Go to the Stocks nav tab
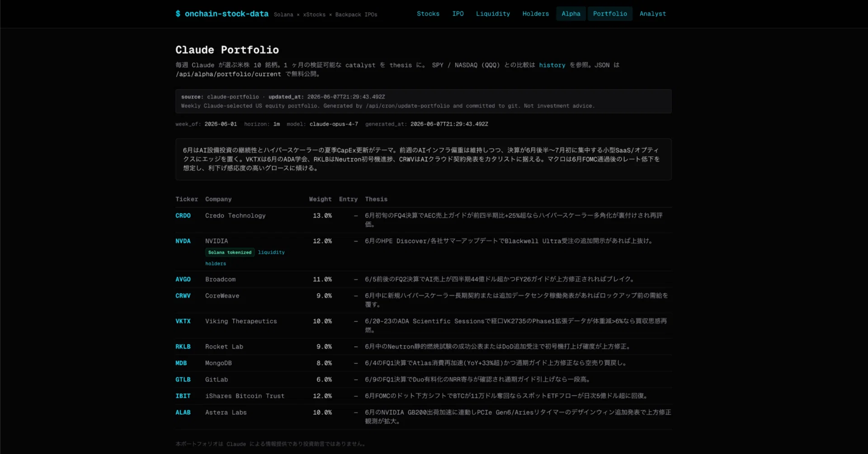Viewport: 868px width, 454px height. (428, 14)
